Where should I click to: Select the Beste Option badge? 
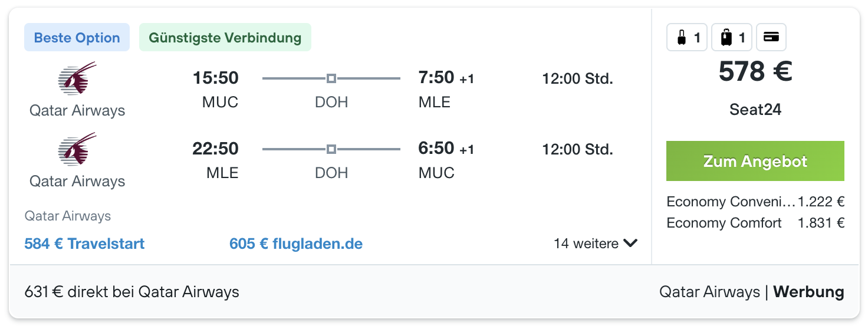[77, 38]
